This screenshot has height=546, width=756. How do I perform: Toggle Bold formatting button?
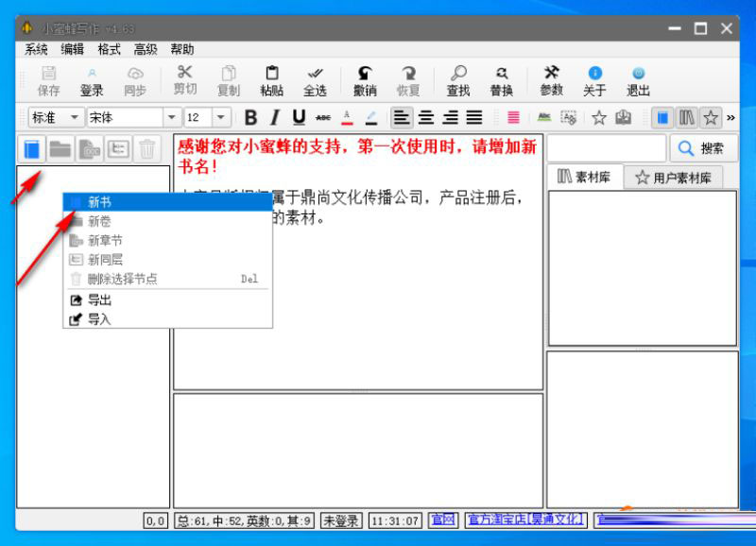[250, 117]
